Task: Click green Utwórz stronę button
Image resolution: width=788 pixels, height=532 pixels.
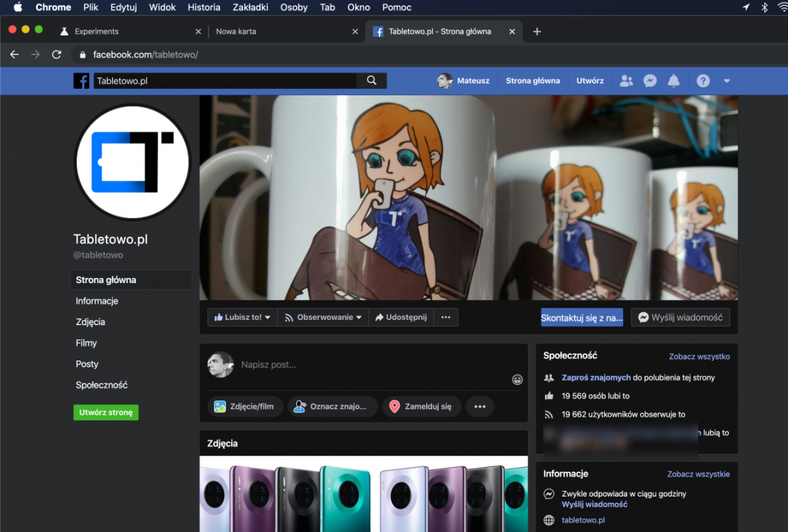Action: point(106,412)
